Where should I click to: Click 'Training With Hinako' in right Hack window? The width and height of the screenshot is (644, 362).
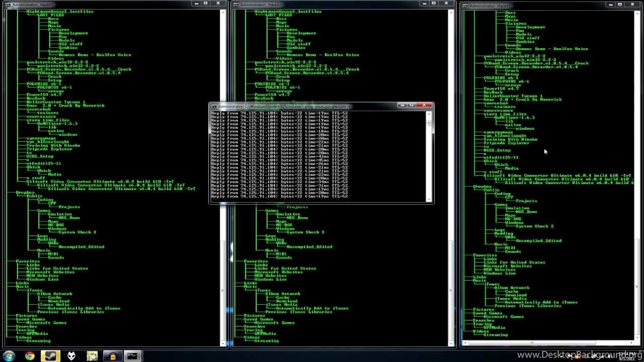[x=511, y=139]
